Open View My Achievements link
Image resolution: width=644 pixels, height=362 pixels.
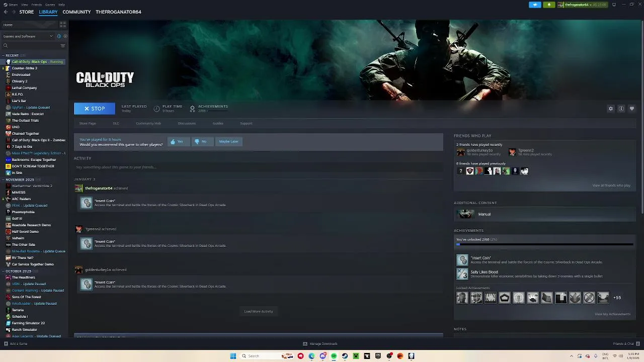[612, 314]
